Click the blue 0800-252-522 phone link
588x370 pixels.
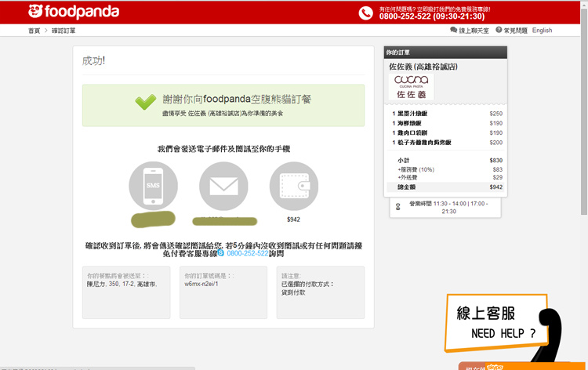[x=248, y=253]
